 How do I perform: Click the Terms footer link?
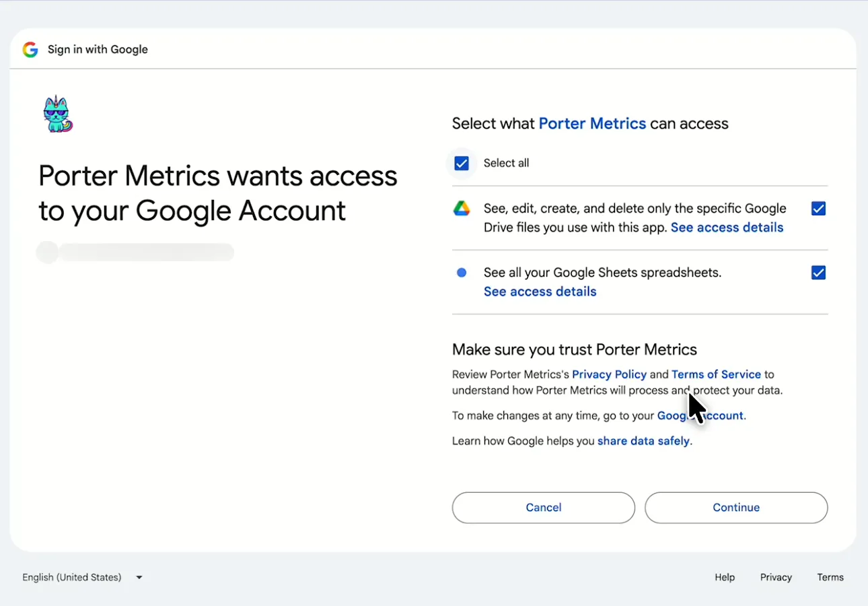tap(830, 577)
